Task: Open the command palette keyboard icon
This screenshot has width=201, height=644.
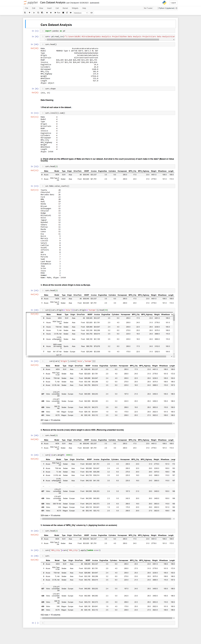Action: tap(92, 13)
